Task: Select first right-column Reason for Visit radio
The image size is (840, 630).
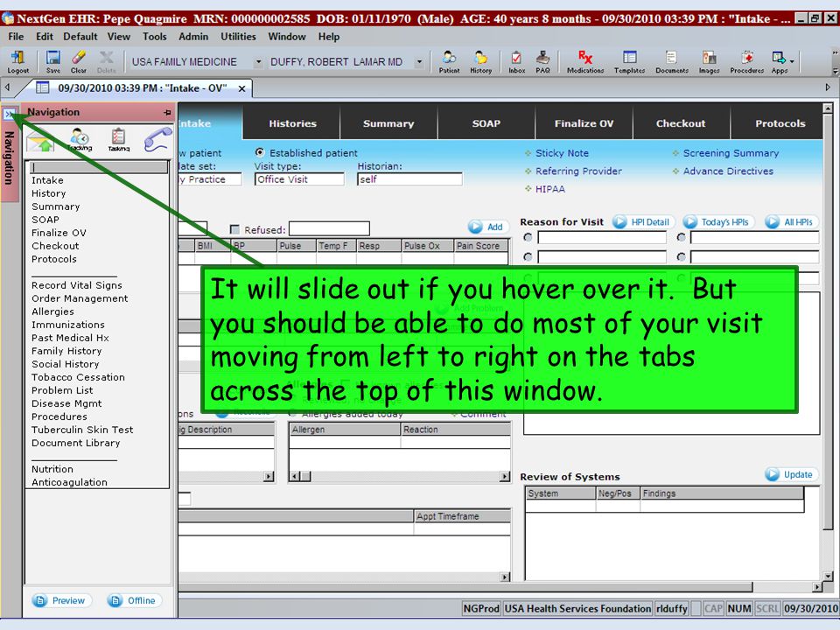Action: pos(681,237)
